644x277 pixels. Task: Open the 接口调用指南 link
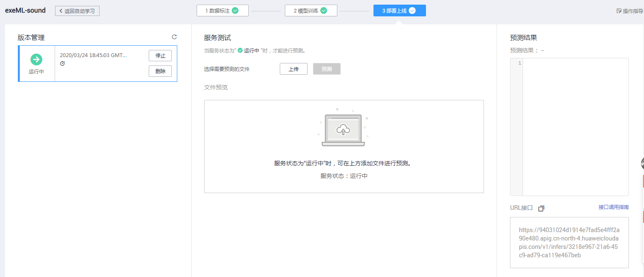(613, 207)
